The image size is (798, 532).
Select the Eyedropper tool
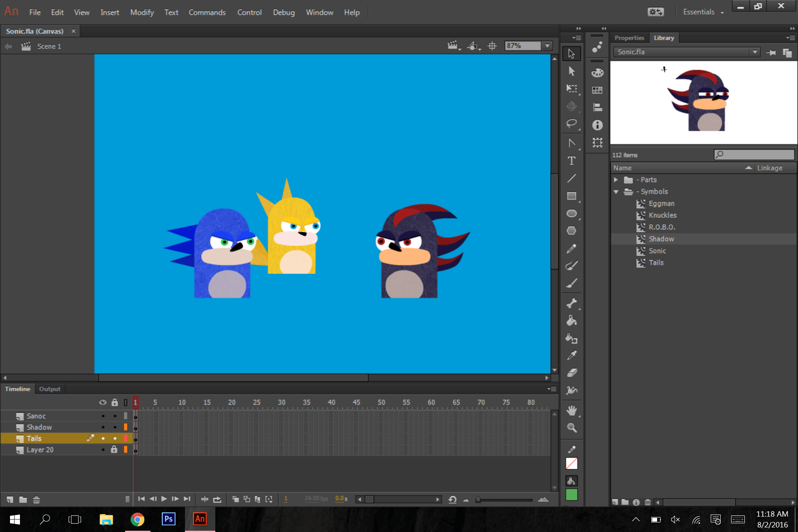point(571,355)
